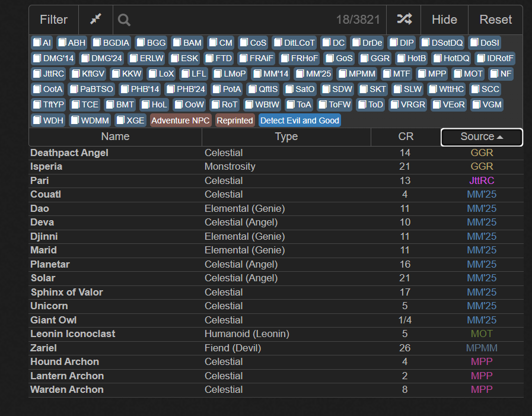Screen dimensions: 532x416
Task: Open the Solar entry
Action: [276, 278]
